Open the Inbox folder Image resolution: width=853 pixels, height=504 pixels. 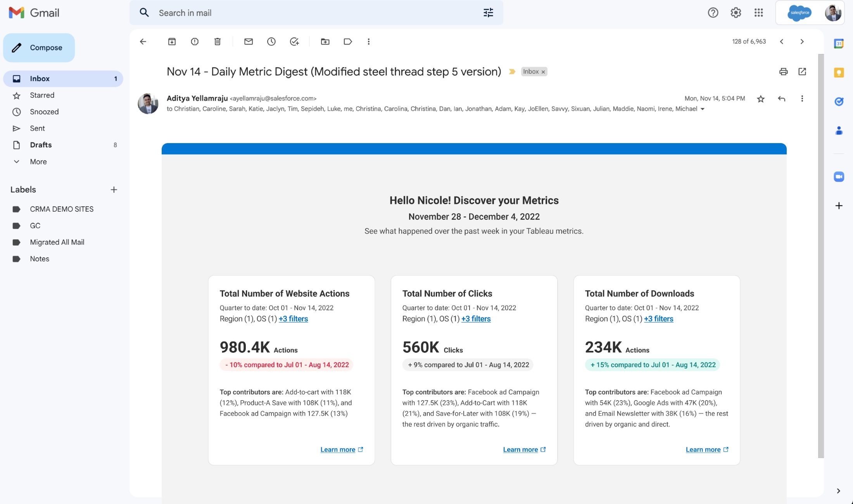coord(63,79)
